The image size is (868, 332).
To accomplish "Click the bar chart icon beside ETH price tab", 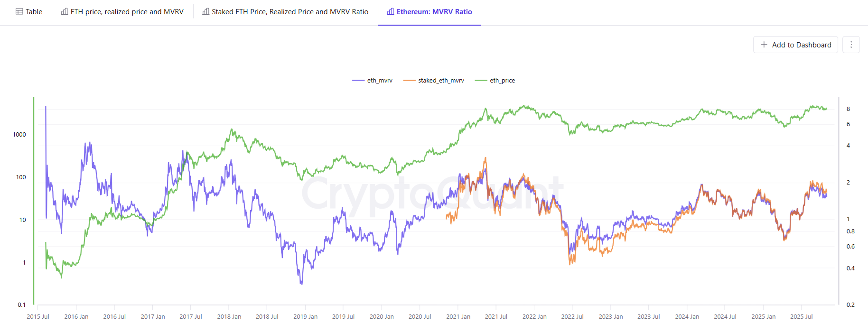I will click(x=65, y=12).
